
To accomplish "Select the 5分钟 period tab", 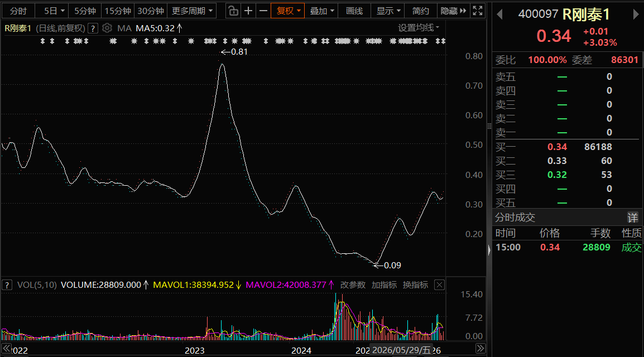I will [85, 11].
